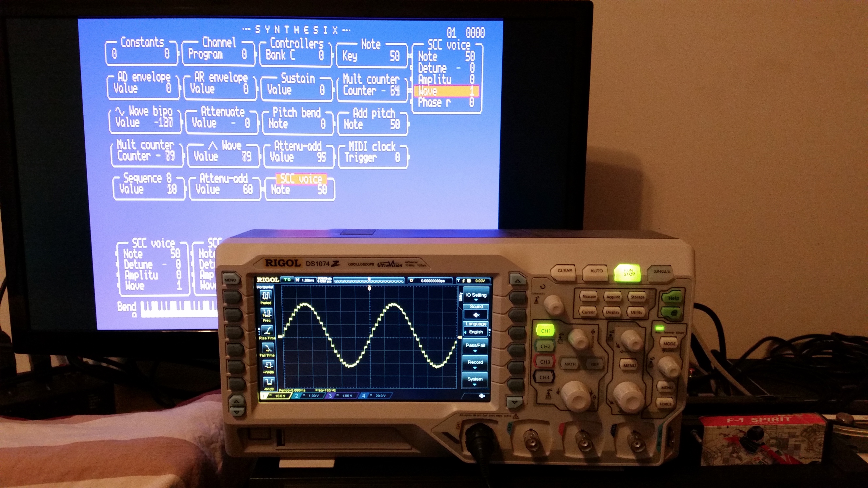Open the Acquire menu button
868x488 pixels.
[613, 297]
